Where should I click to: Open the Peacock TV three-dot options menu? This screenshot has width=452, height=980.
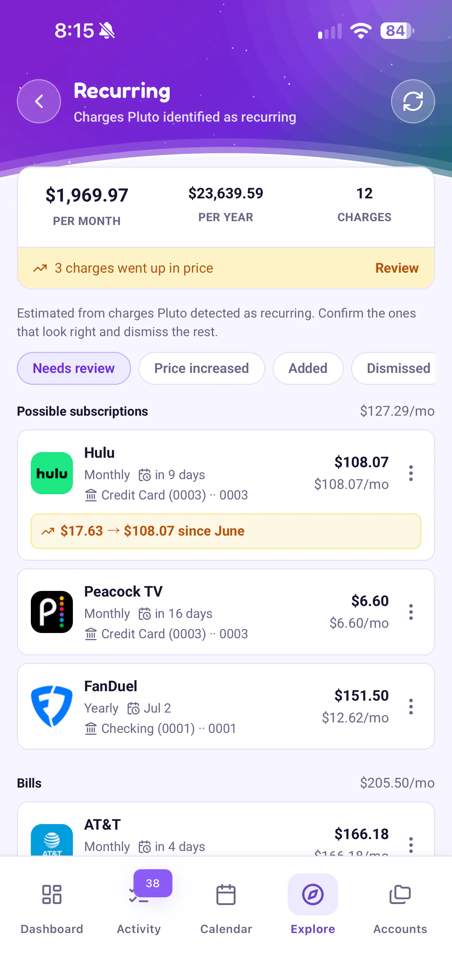[411, 612]
